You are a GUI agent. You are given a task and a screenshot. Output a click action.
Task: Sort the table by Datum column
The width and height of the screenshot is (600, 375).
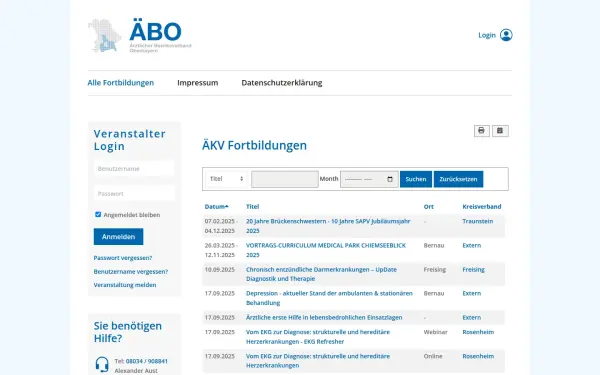coord(216,207)
